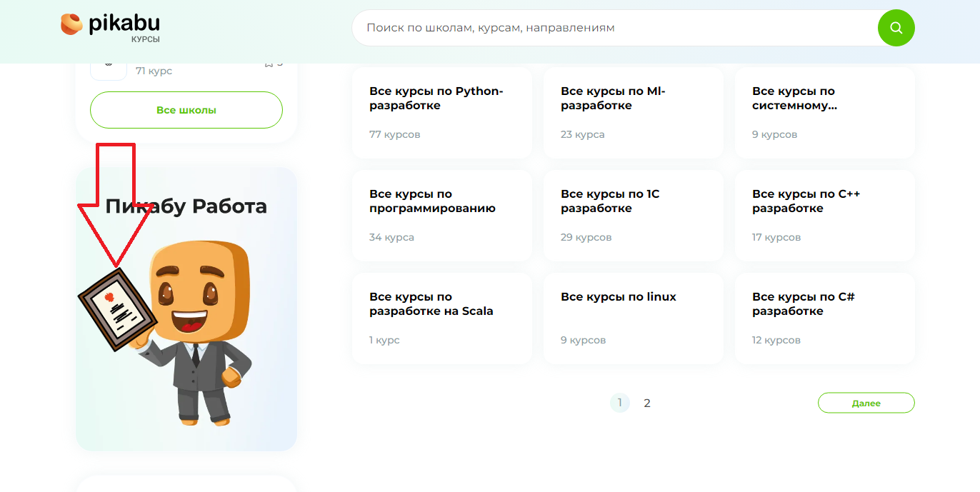Open Все курсы по C++ разработке card
The height and width of the screenshot is (492, 980).
825,216
